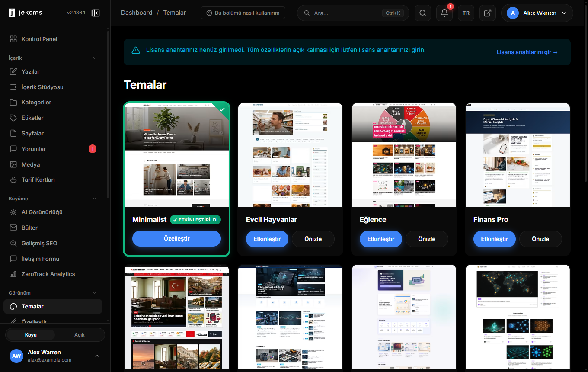The height and width of the screenshot is (372, 588).
Task: Click the Kategoriler folder icon
Action: coord(13,103)
